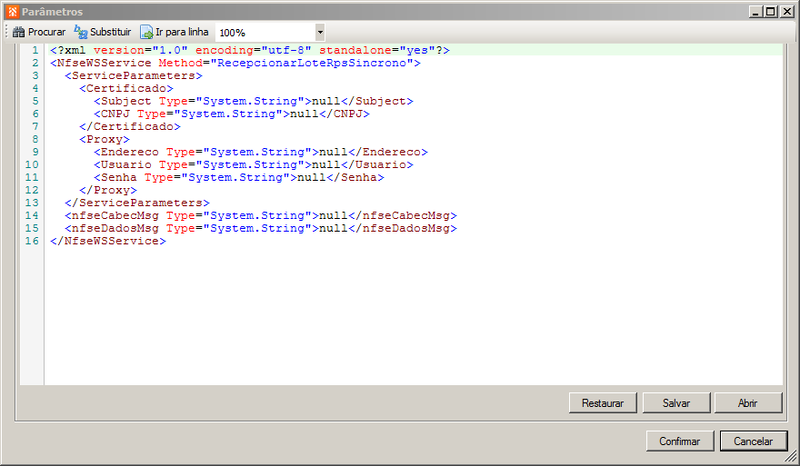Click the opening Proxy tag
800x466 pixels.
[x=105, y=139]
